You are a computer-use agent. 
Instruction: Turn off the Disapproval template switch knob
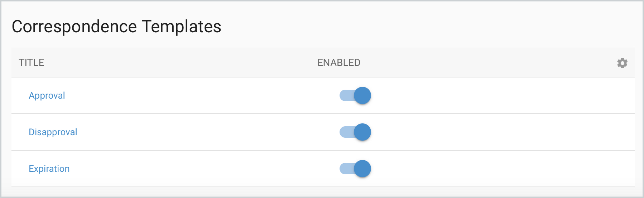click(x=362, y=132)
